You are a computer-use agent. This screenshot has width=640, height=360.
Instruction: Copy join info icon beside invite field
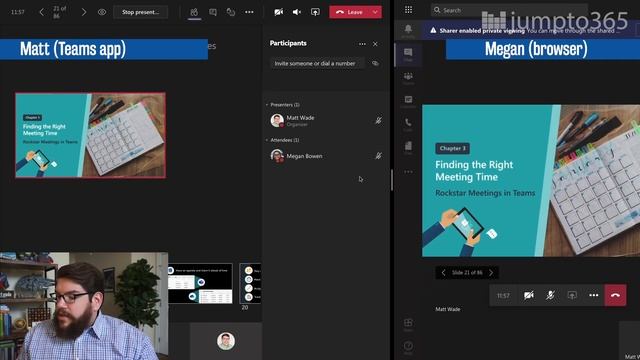point(375,63)
